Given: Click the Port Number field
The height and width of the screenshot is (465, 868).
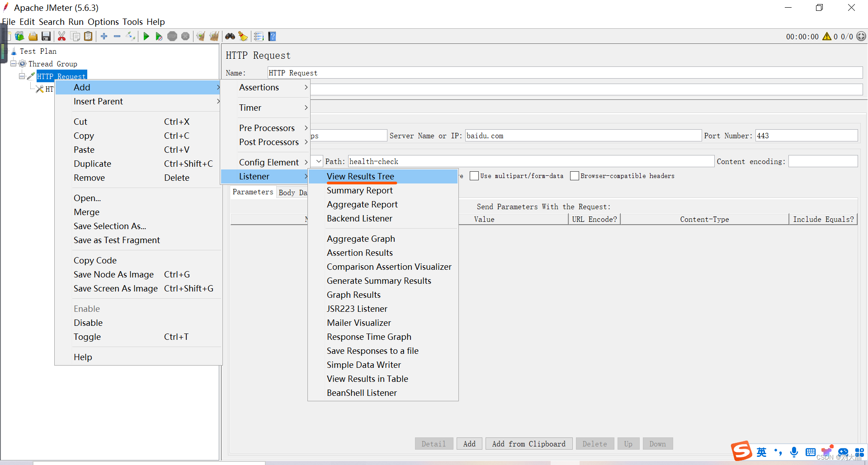Looking at the screenshot, I should click(x=807, y=136).
